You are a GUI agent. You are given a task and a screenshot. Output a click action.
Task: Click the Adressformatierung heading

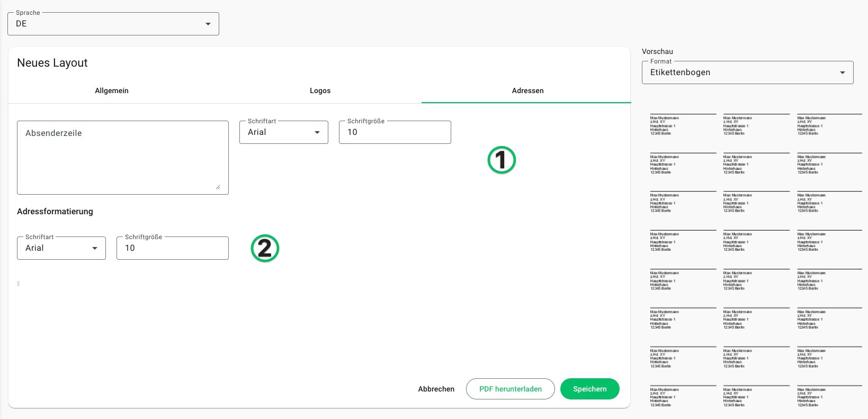(x=55, y=212)
